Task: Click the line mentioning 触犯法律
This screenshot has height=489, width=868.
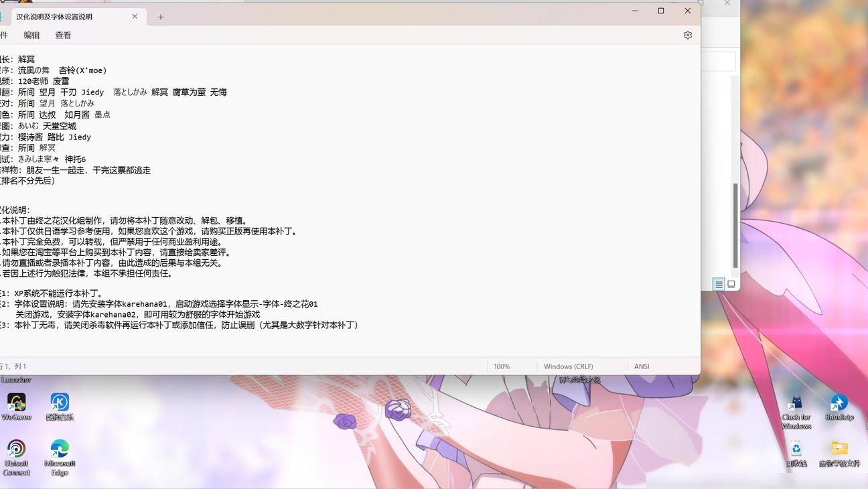Action: click(86, 273)
